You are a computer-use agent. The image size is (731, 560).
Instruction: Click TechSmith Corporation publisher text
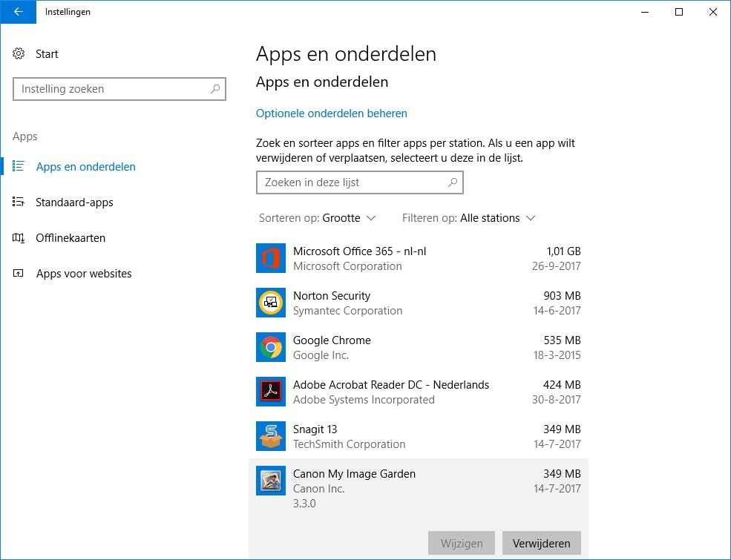point(350,444)
